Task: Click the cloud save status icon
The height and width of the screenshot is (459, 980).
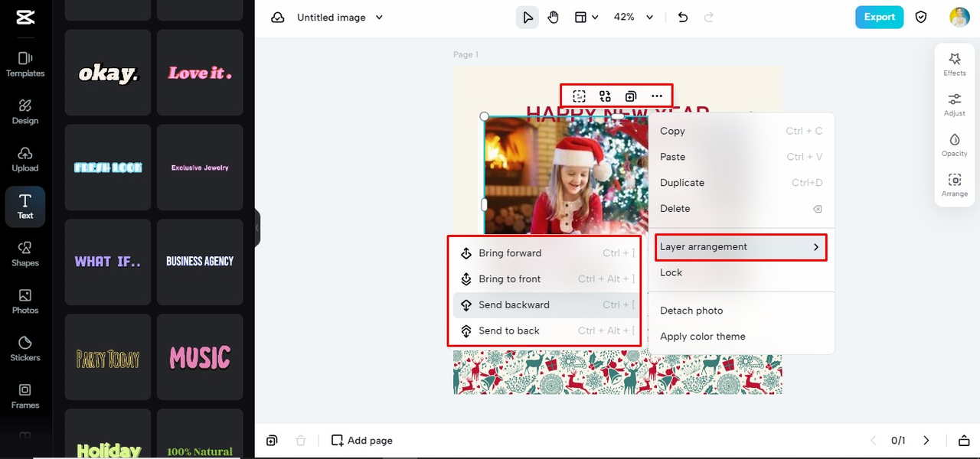Action: pyautogui.click(x=278, y=17)
